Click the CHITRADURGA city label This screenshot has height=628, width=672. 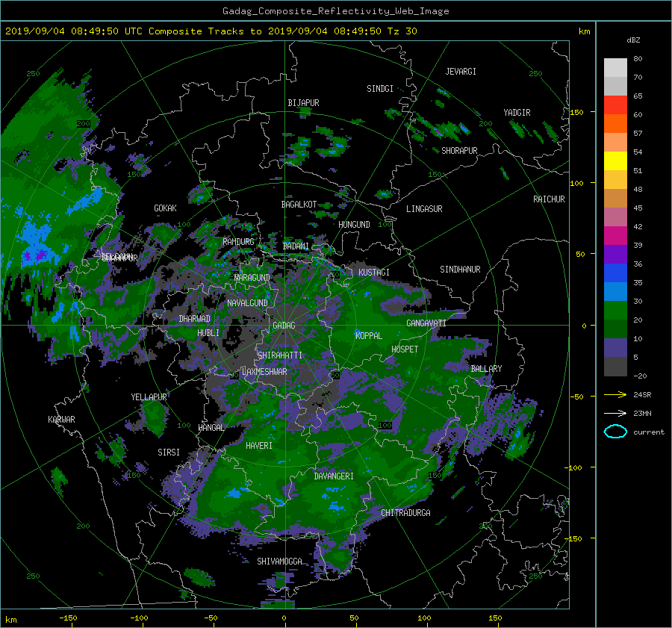[x=405, y=513]
